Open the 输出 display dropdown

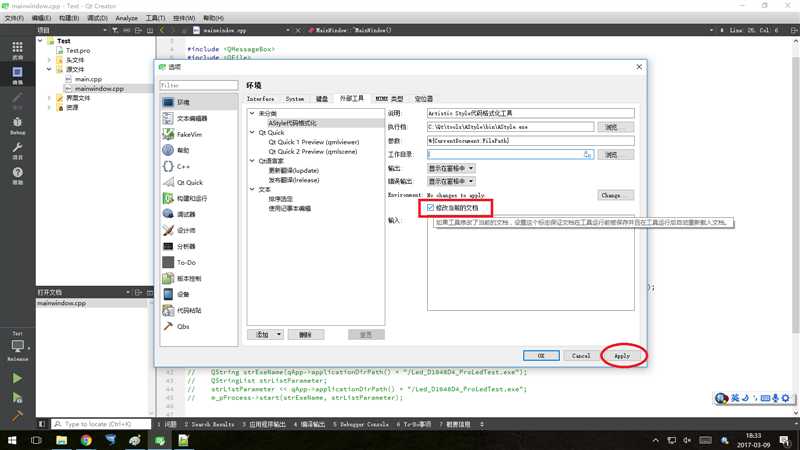coord(451,168)
